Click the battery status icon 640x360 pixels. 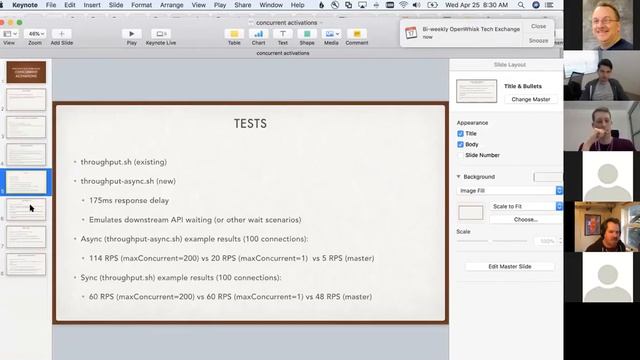[432, 5]
